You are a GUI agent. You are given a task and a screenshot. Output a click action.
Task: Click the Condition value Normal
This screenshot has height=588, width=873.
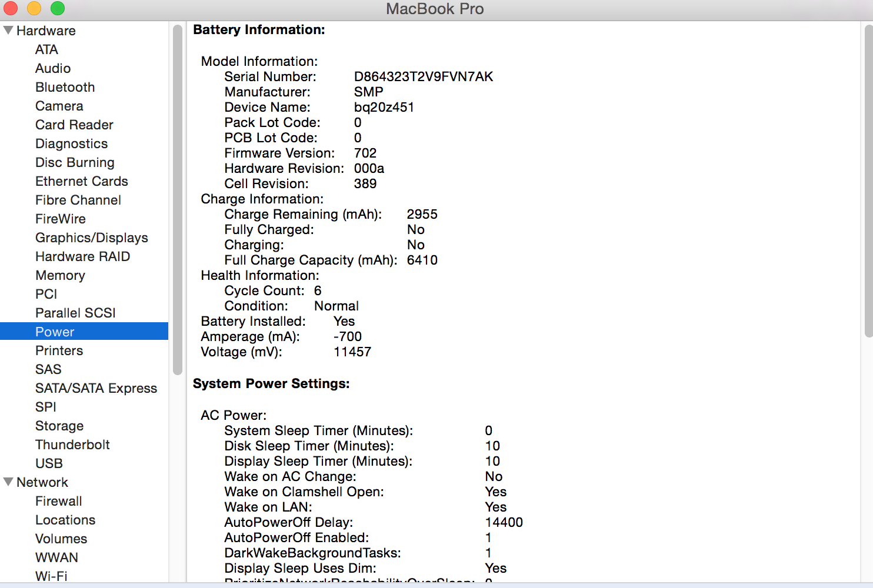click(x=336, y=306)
